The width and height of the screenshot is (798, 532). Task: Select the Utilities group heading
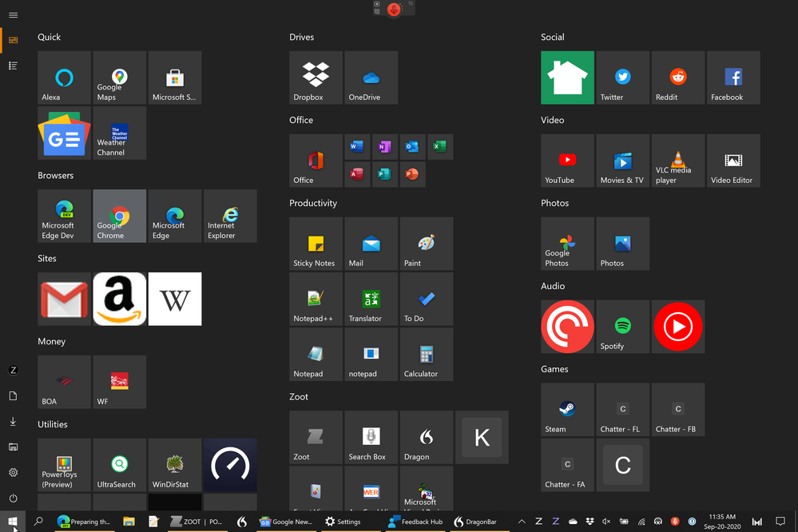tap(53, 425)
